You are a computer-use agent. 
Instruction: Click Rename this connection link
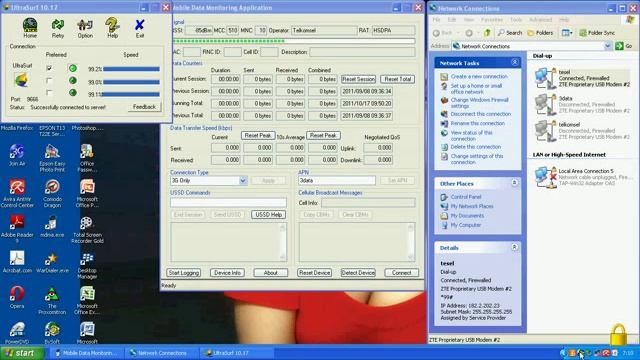coord(478,123)
